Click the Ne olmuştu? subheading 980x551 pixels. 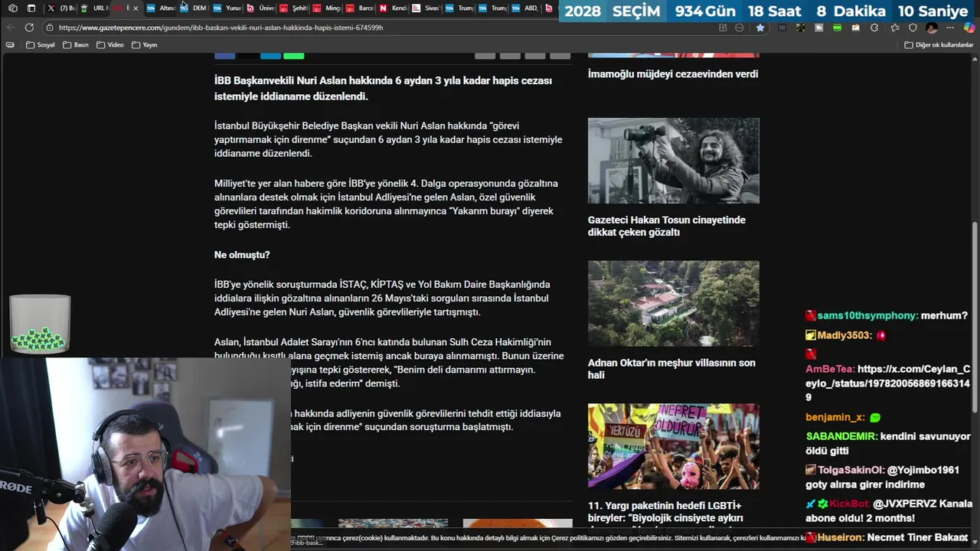pyautogui.click(x=242, y=255)
